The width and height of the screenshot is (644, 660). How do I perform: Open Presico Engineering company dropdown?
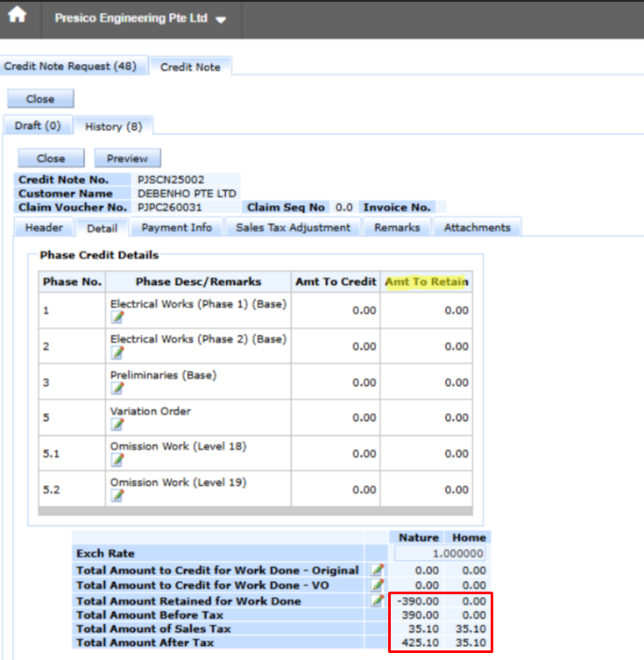(140, 18)
